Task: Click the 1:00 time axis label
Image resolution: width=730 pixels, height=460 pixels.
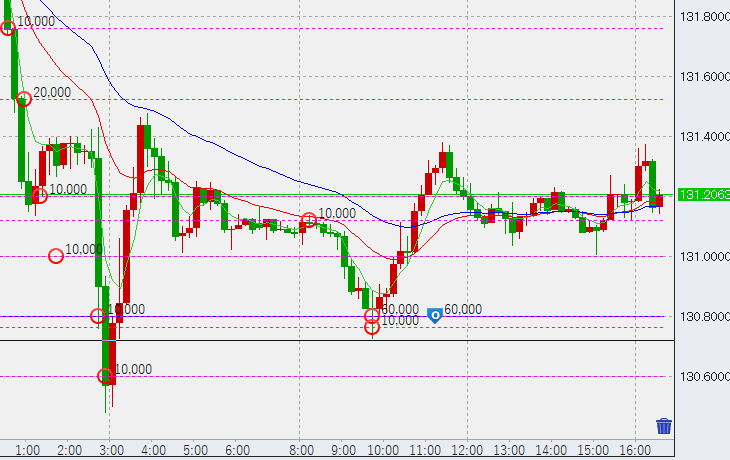Action: 28,450
